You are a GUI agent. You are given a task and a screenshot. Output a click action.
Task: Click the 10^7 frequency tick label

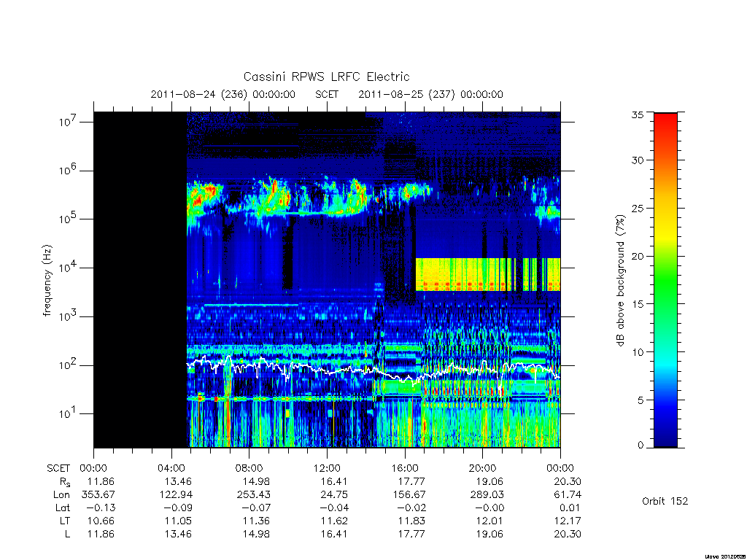coord(69,122)
